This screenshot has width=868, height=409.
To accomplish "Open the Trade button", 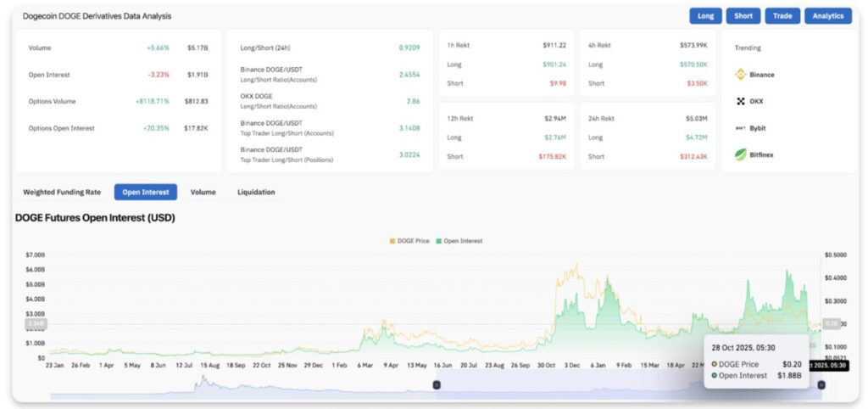I will [x=782, y=15].
